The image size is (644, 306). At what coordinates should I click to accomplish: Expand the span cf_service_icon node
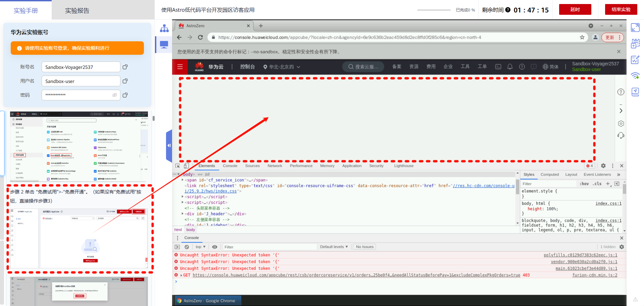coord(182,180)
